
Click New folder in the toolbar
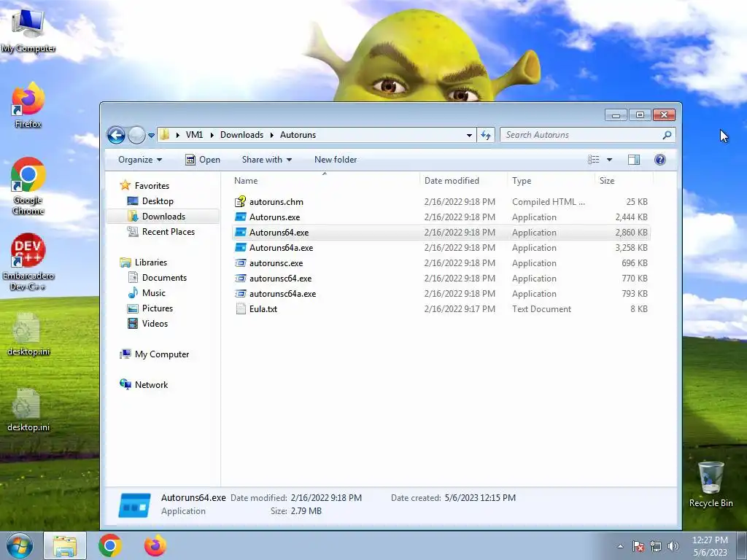pos(336,160)
